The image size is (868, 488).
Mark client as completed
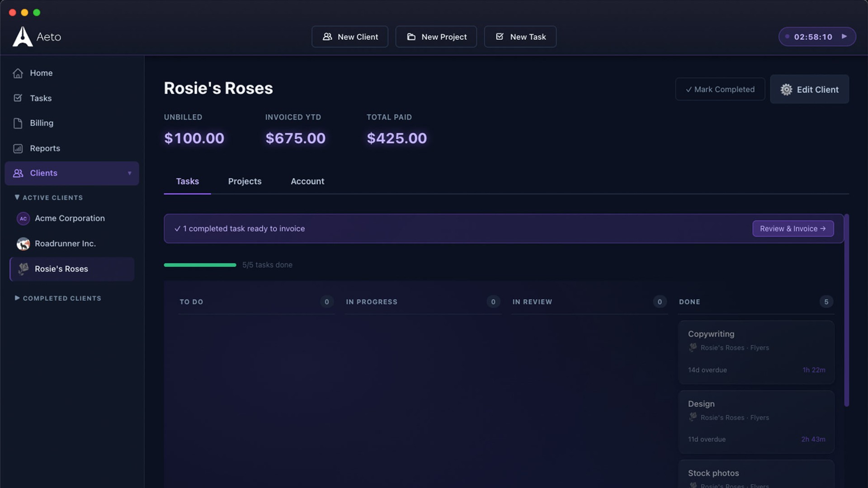point(720,89)
